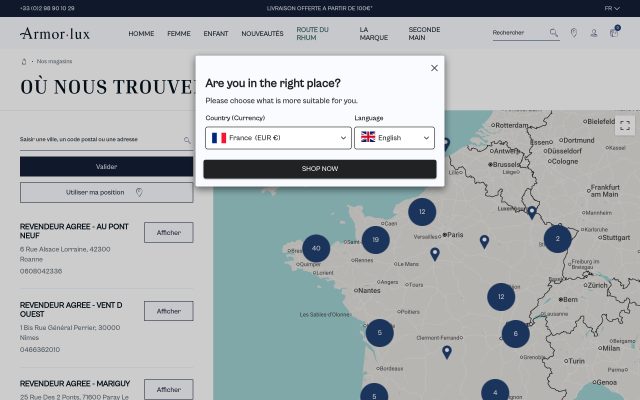Open the FR language selector in top bar
640x400 pixels.
click(x=612, y=8)
